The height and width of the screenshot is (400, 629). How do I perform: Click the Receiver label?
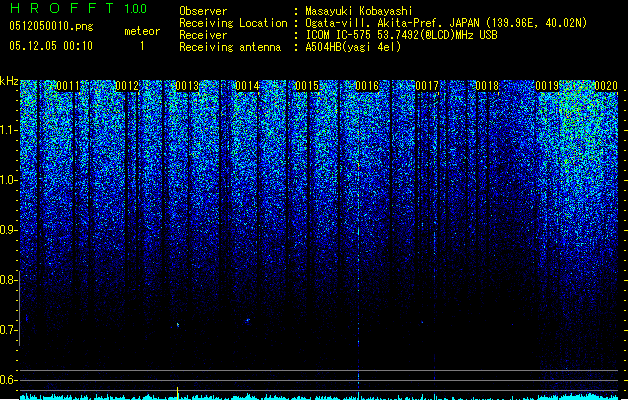pos(203,35)
